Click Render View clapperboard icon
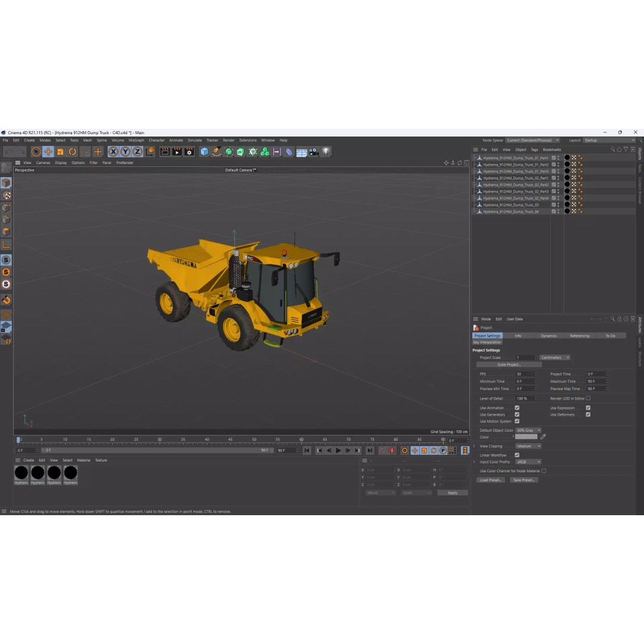This screenshot has height=644, width=644. [165, 152]
